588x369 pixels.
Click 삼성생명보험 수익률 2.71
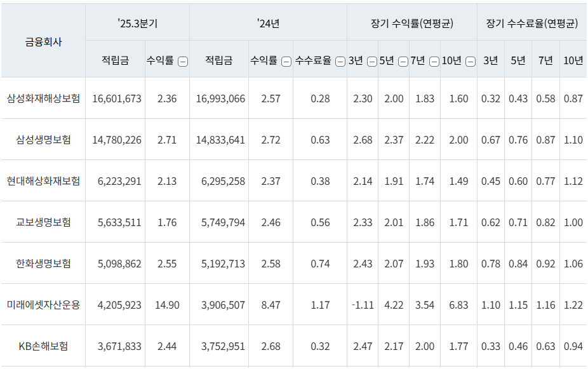click(167, 140)
